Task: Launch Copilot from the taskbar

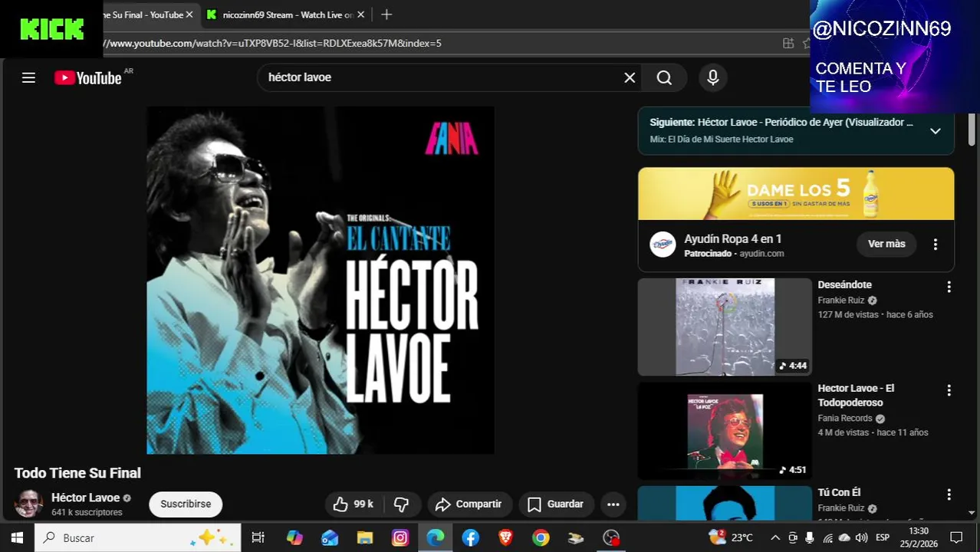Action: point(294,537)
